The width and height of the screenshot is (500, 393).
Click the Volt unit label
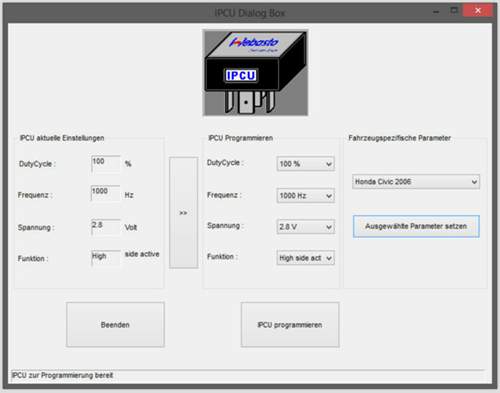(x=131, y=228)
